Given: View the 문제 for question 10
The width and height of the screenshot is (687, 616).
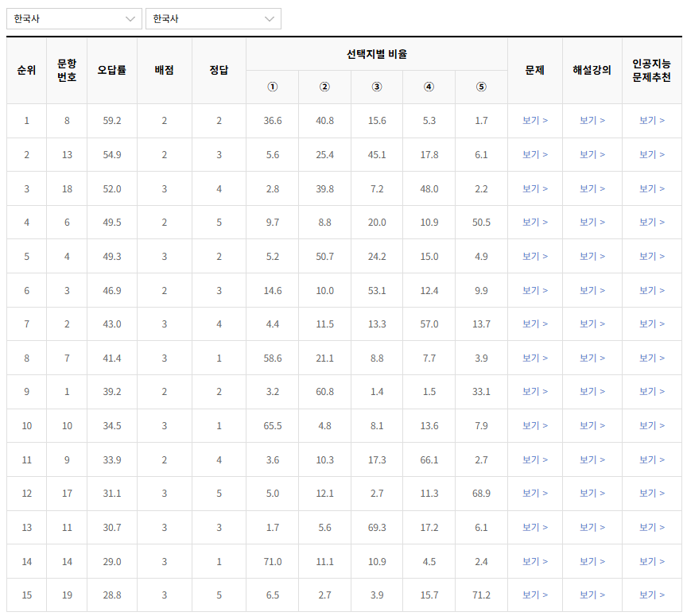Looking at the screenshot, I should (534, 425).
